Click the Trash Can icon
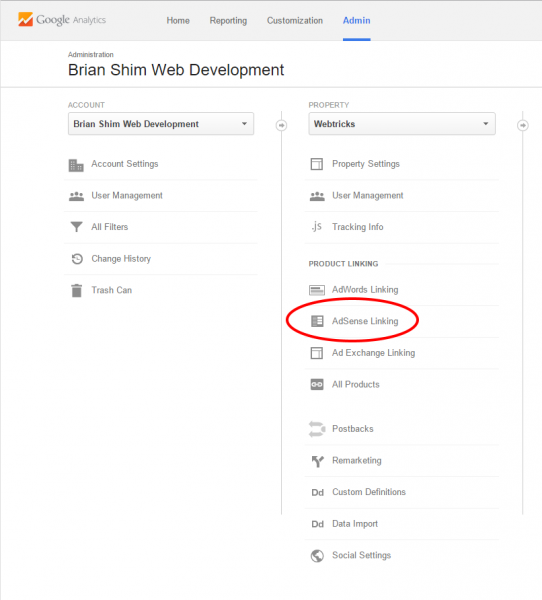The width and height of the screenshot is (542, 600). tap(77, 290)
